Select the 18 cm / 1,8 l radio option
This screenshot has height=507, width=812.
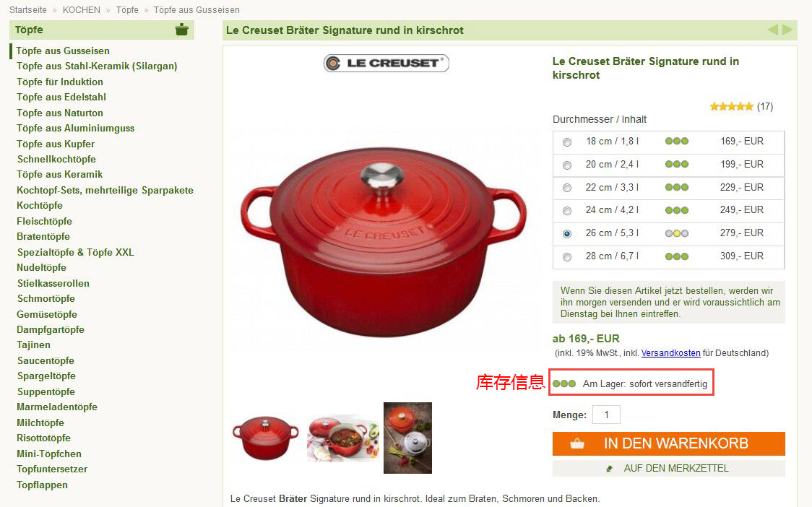[x=567, y=142]
